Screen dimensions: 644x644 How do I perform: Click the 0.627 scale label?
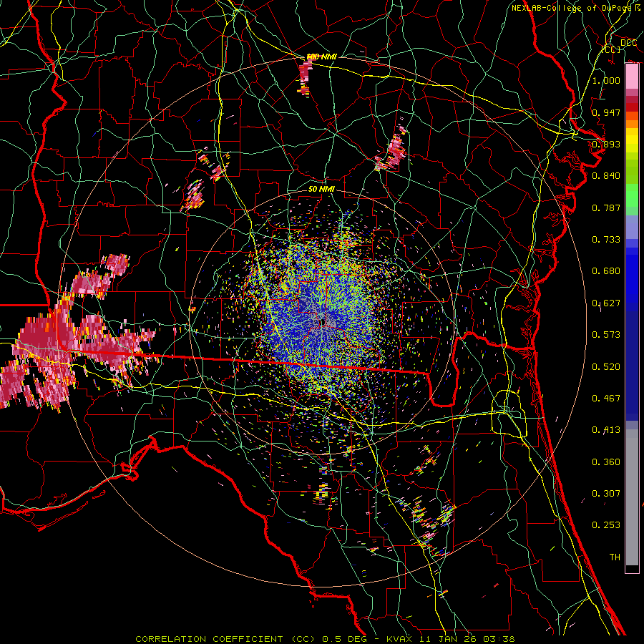606,303
